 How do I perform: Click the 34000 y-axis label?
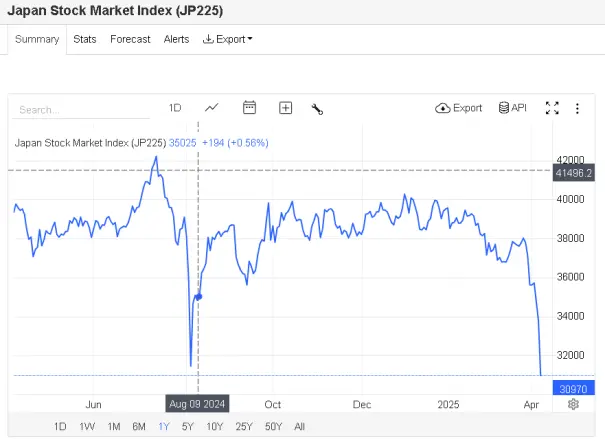(570, 316)
